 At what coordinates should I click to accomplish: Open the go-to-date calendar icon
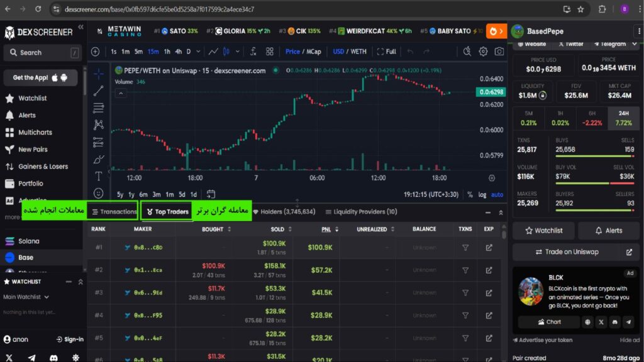[211, 194]
